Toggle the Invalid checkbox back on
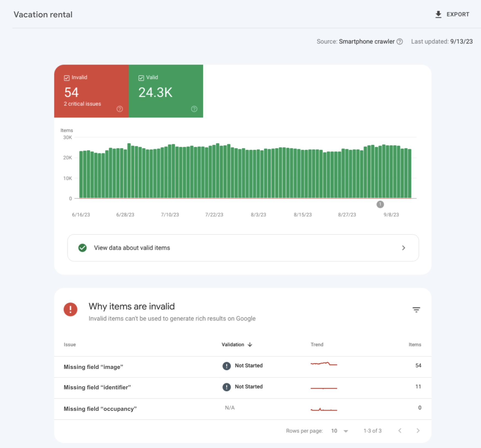Image resolution: width=481 pixels, height=448 pixels. 66,78
